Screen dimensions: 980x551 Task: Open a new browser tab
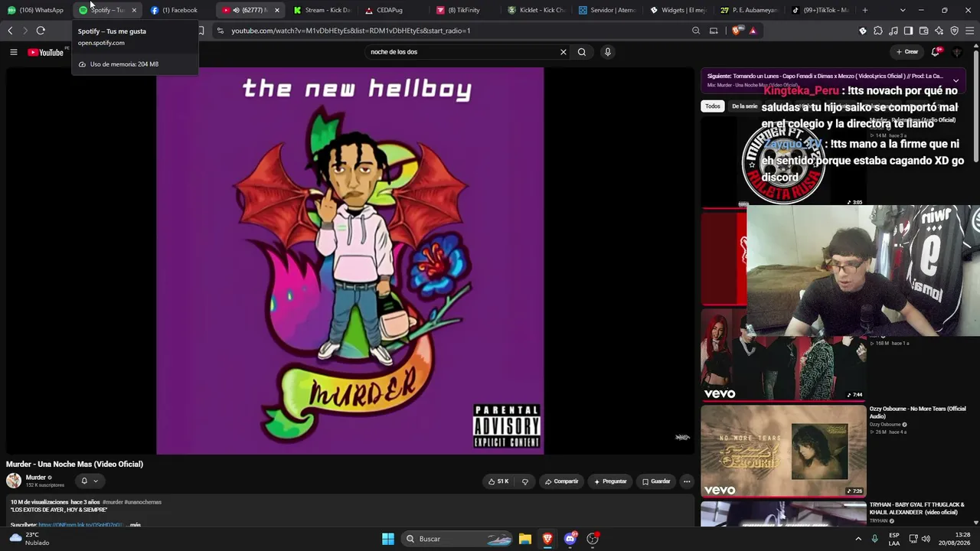pyautogui.click(x=865, y=10)
